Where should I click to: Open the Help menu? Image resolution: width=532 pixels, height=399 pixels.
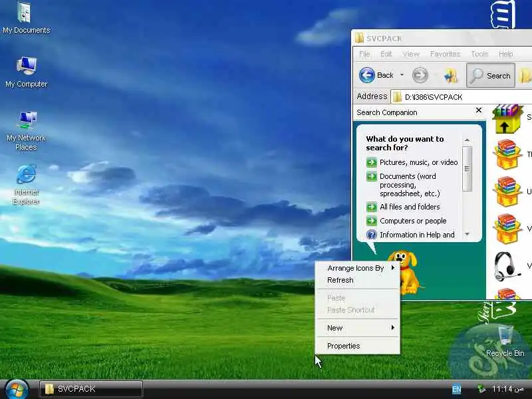coord(505,55)
